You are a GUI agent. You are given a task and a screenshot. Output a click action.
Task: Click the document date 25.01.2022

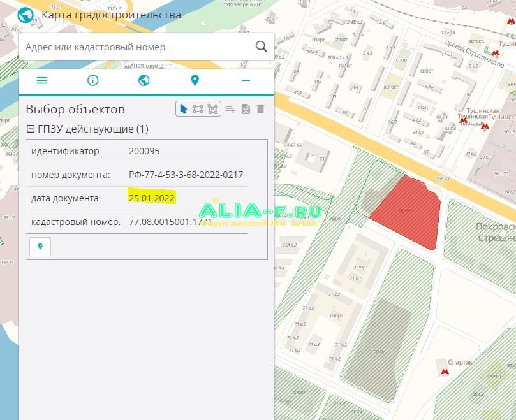pos(152,198)
